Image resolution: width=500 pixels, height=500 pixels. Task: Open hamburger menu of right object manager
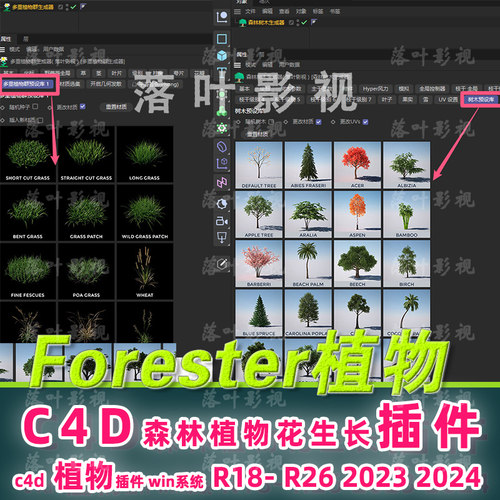click(237, 11)
